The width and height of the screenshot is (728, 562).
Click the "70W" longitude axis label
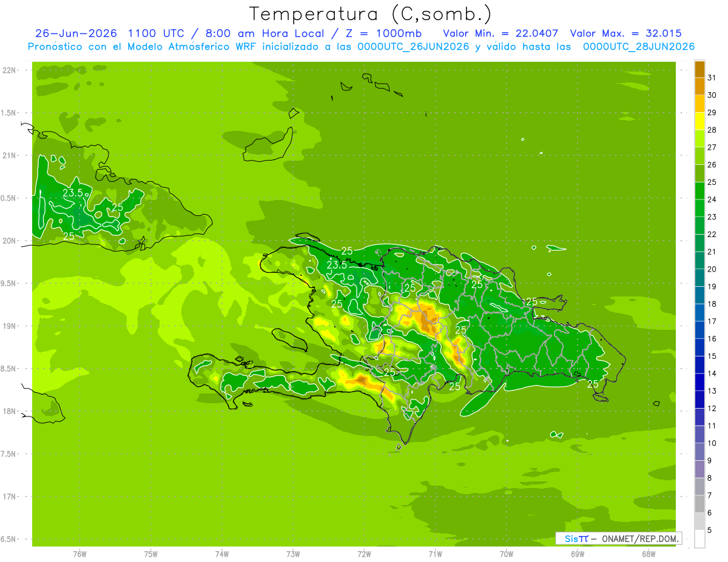tap(507, 554)
